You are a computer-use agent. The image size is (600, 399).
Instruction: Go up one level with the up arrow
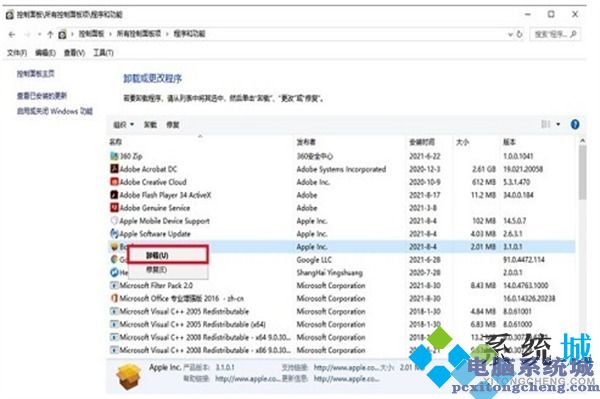(x=50, y=34)
